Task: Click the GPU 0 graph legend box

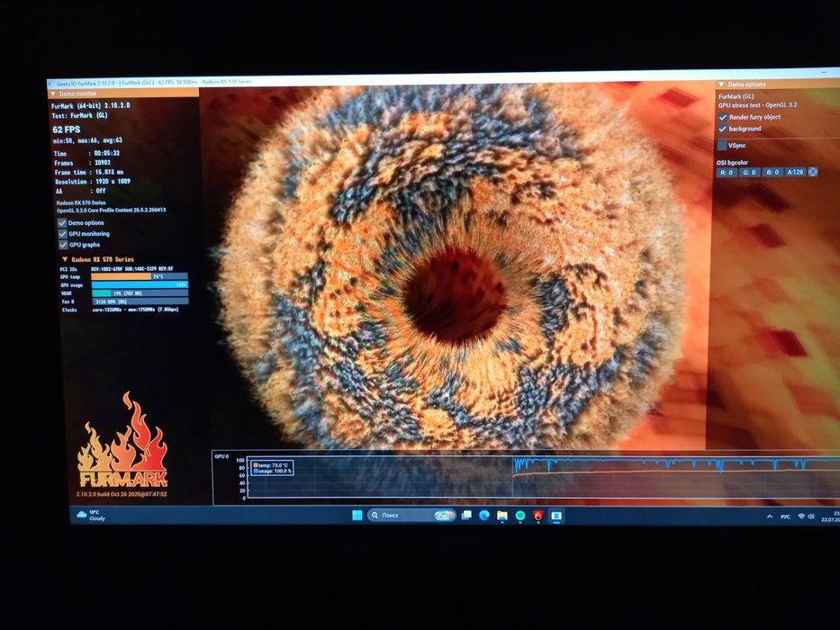Action: [272, 468]
